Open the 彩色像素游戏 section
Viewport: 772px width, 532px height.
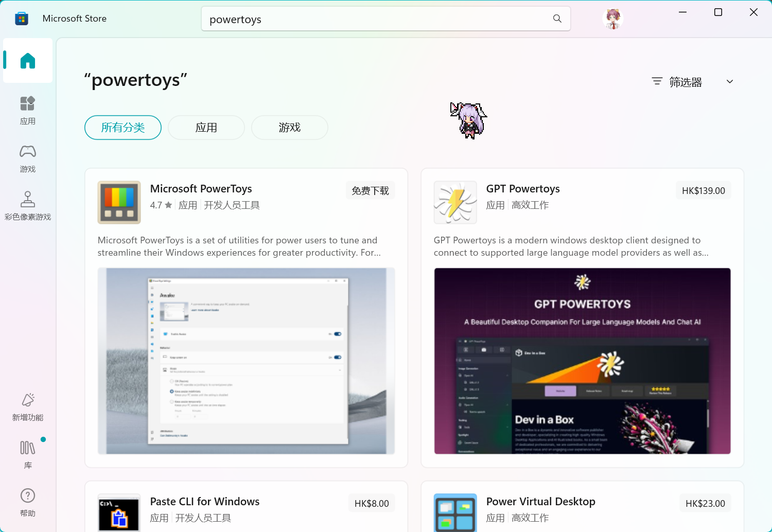(x=27, y=205)
